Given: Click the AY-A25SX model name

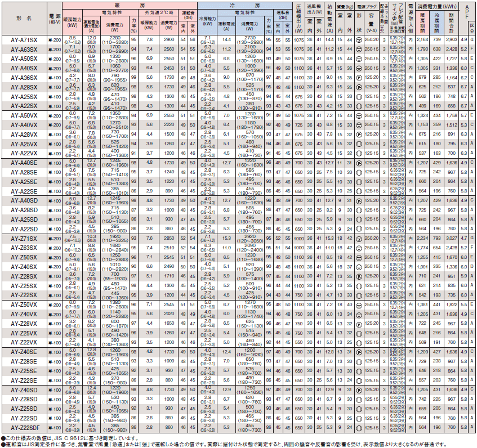Looking at the screenshot, I should point(24,97).
